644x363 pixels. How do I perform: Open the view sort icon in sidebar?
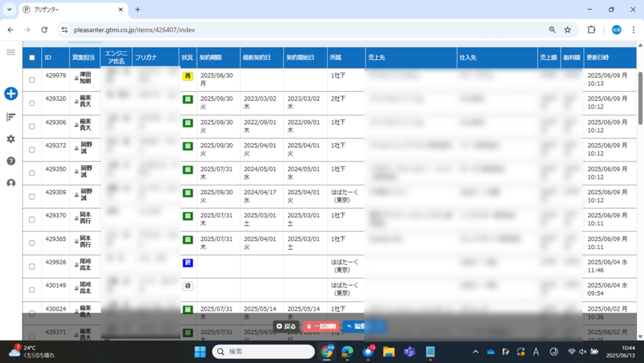(11, 117)
